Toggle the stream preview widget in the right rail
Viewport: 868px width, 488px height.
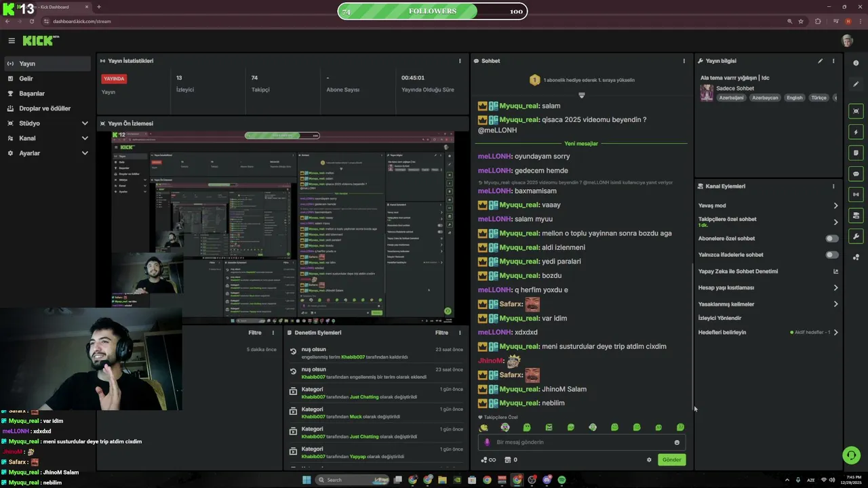[856, 110]
